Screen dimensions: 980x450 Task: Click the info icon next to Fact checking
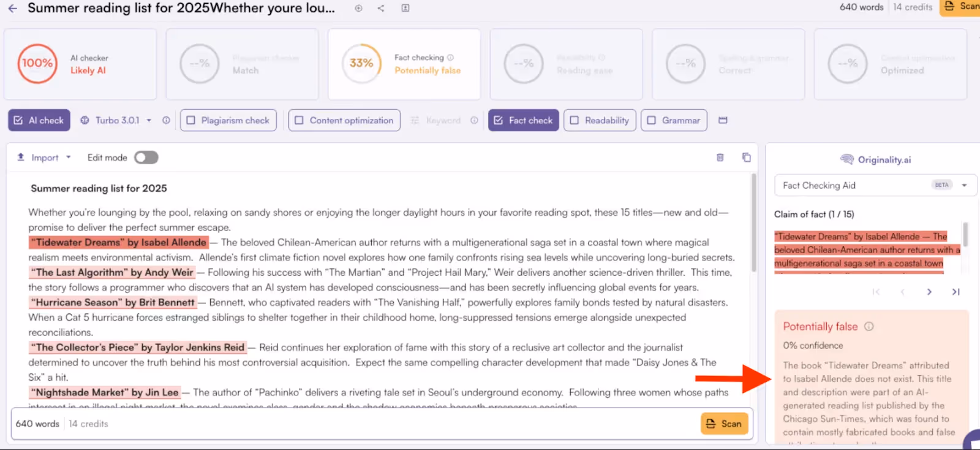coord(450,58)
